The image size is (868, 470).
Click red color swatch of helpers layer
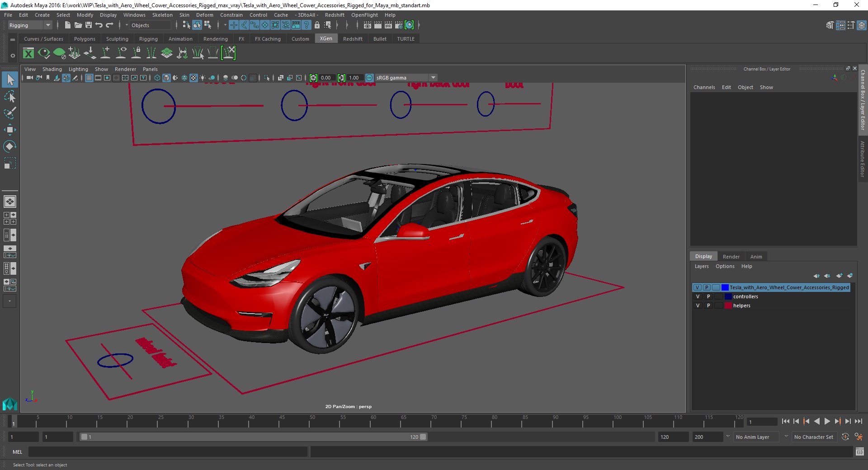point(728,305)
